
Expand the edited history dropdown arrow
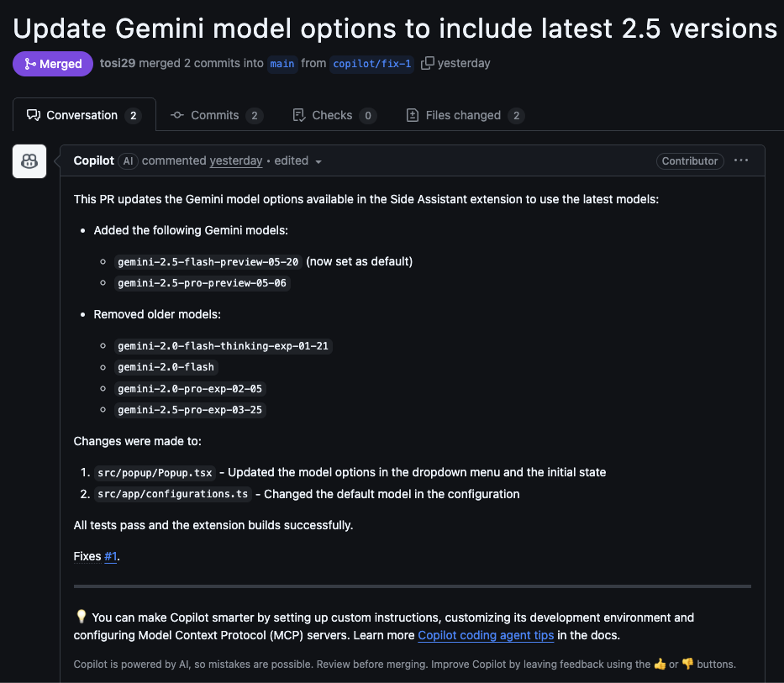pyautogui.click(x=318, y=161)
